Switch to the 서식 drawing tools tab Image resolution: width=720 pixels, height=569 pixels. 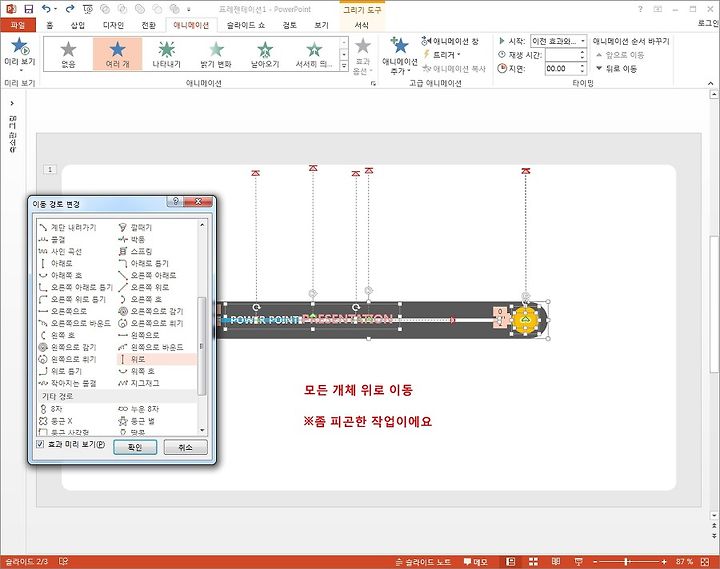click(x=361, y=25)
